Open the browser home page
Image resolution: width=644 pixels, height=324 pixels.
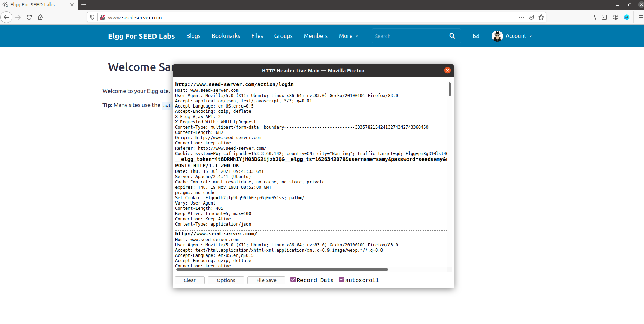(x=40, y=17)
